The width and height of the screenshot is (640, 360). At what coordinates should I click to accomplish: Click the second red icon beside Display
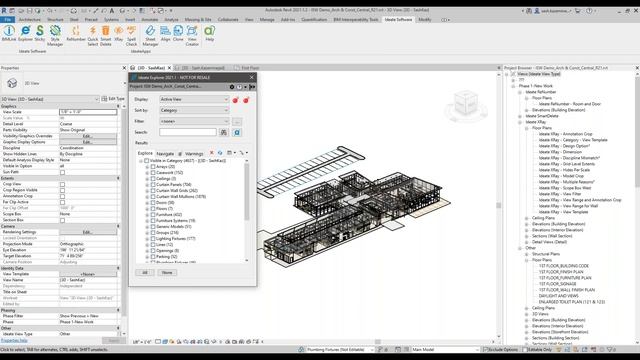point(246,100)
